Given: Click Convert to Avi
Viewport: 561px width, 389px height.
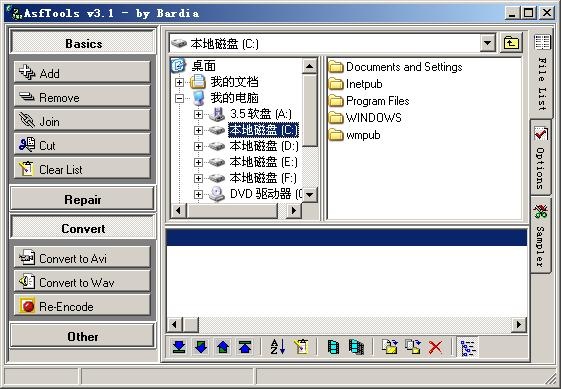Looking at the screenshot, I should click(x=82, y=257).
